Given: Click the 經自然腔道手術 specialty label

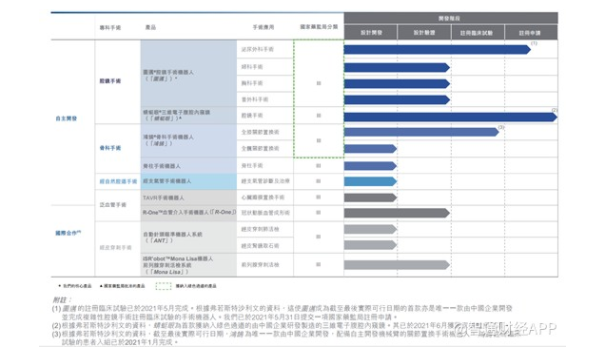Looking at the screenshot, I should pyautogui.click(x=118, y=181).
